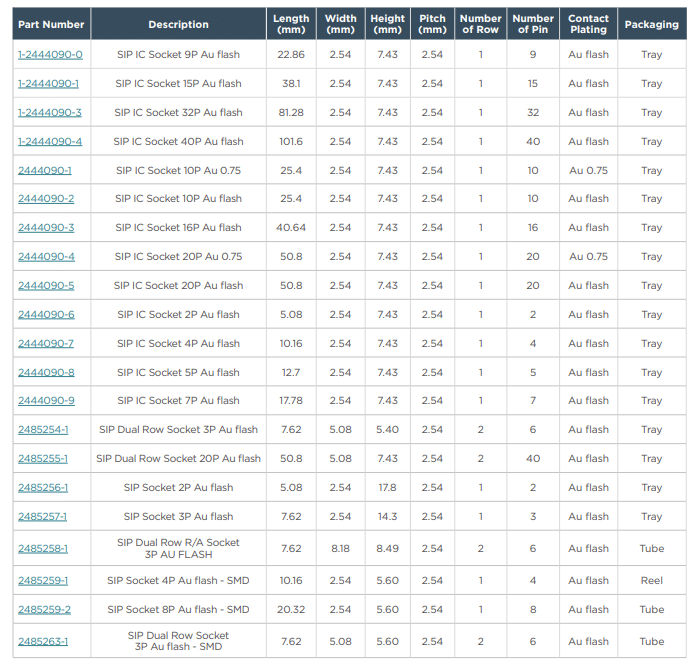
Task: Click the 1-2444090-4 part number
Action: (50, 142)
